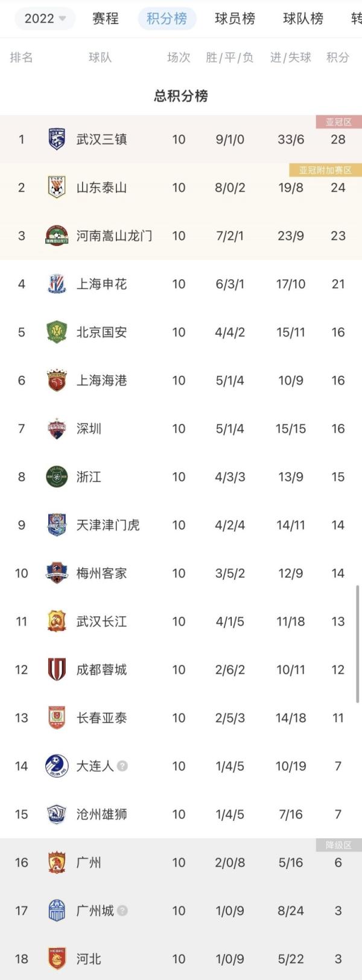The width and height of the screenshot is (362, 980).
Task: Open the 河南嵩山龙门 club badge
Action: click(57, 236)
